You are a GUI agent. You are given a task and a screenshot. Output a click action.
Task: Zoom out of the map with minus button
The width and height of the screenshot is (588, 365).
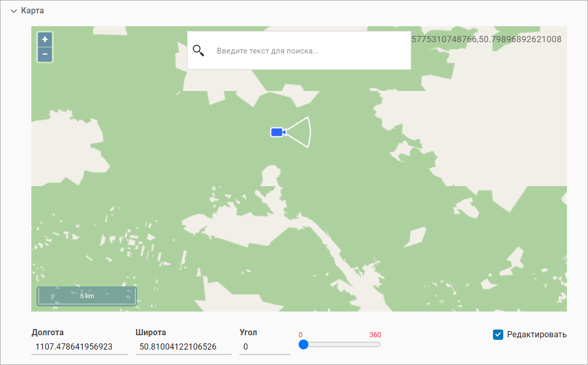coord(45,54)
